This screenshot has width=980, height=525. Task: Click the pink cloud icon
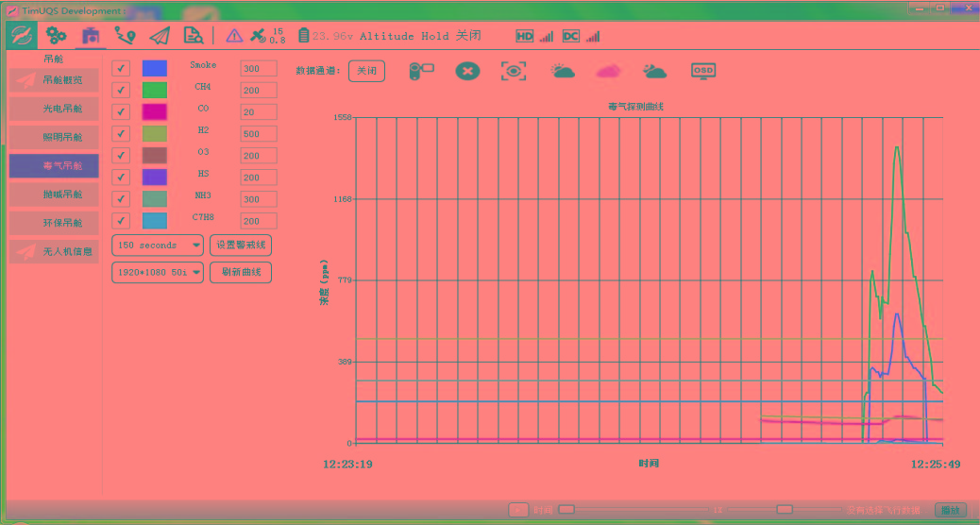[608, 71]
